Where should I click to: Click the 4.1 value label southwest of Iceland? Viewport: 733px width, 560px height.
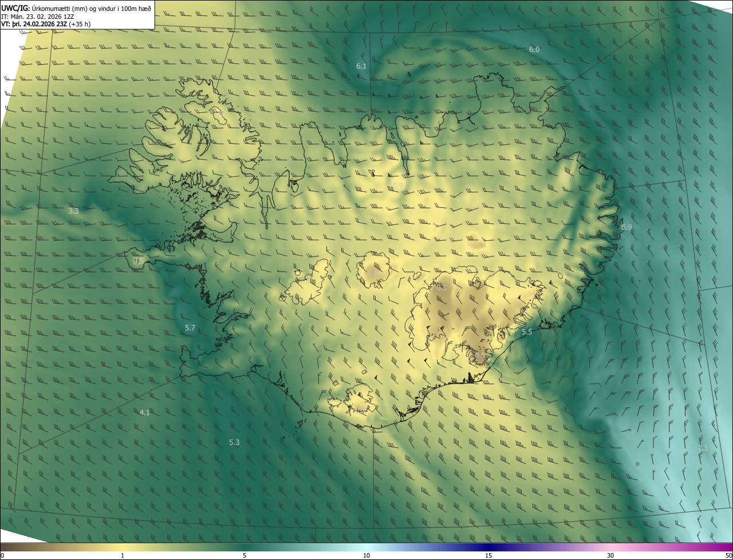pos(144,412)
